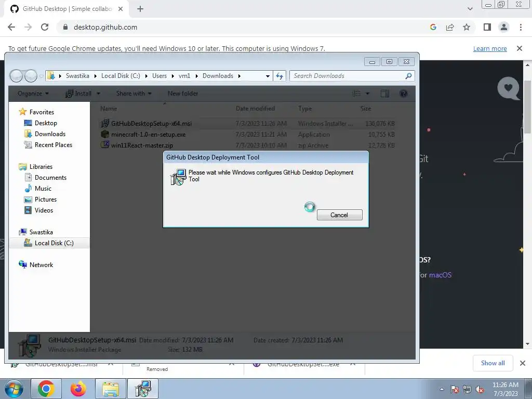Close the Chrome downloads bar
The image size is (532, 399).
[523, 363]
